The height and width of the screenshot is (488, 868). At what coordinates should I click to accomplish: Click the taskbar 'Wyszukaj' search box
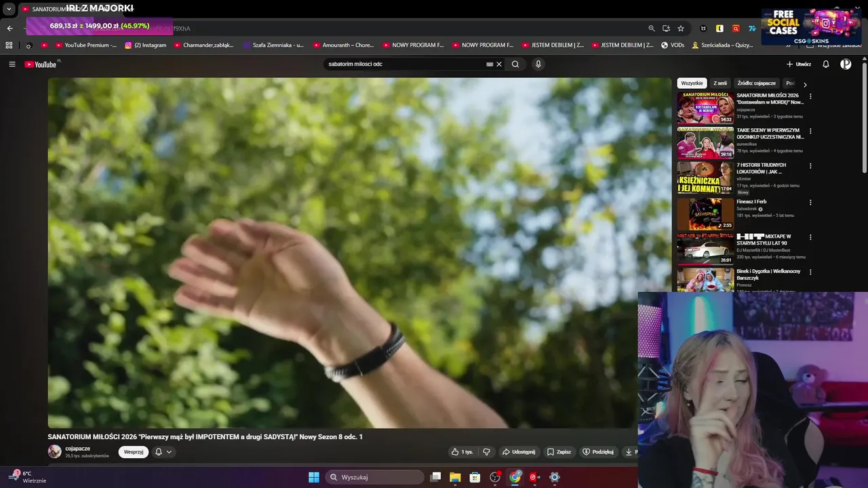click(x=375, y=477)
